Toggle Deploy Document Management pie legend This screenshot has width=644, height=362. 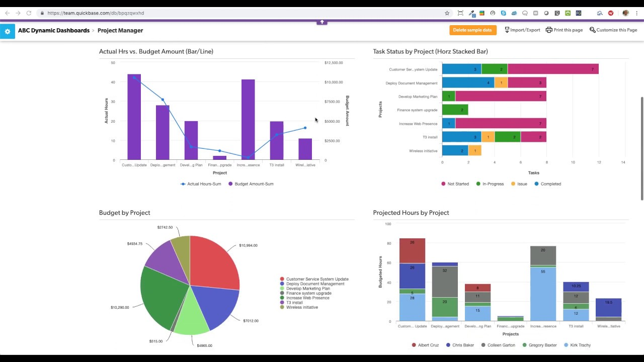(x=312, y=284)
